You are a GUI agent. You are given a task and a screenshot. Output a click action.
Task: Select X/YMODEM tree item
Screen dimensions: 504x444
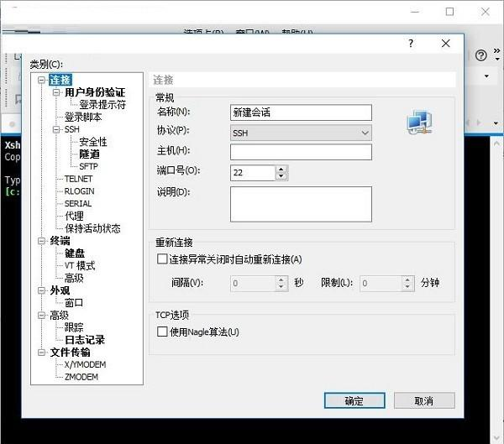pyautogui.click(x=85, y=364)
